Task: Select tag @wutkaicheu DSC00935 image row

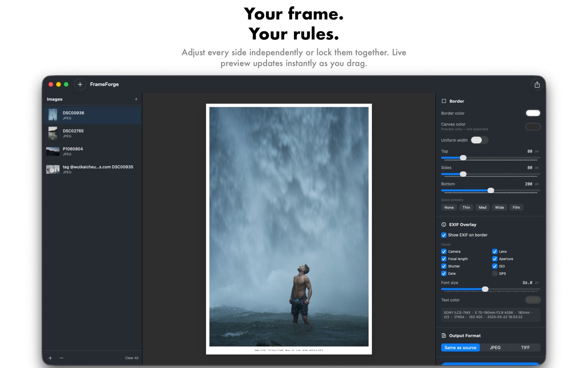Action: [x=92, y=169]
